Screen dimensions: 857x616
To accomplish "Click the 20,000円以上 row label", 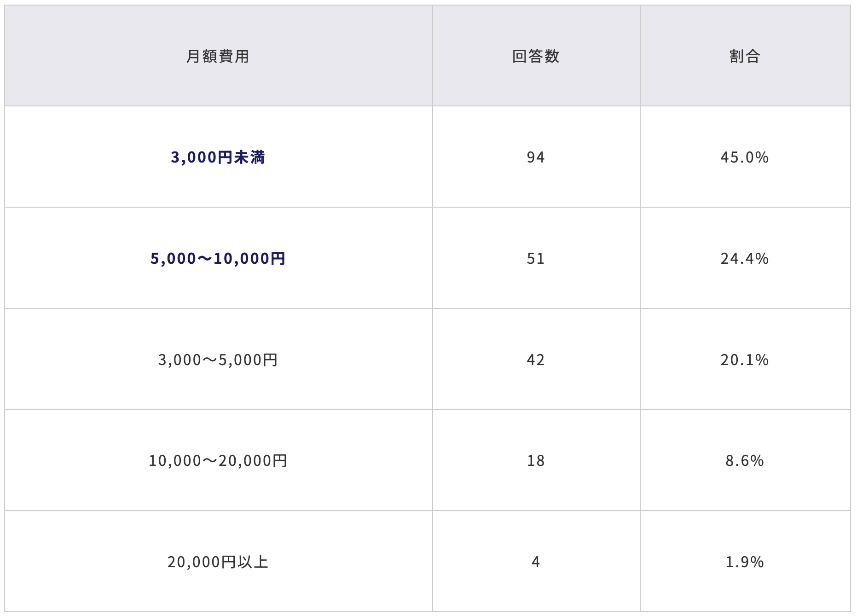I will coord(218,562).
